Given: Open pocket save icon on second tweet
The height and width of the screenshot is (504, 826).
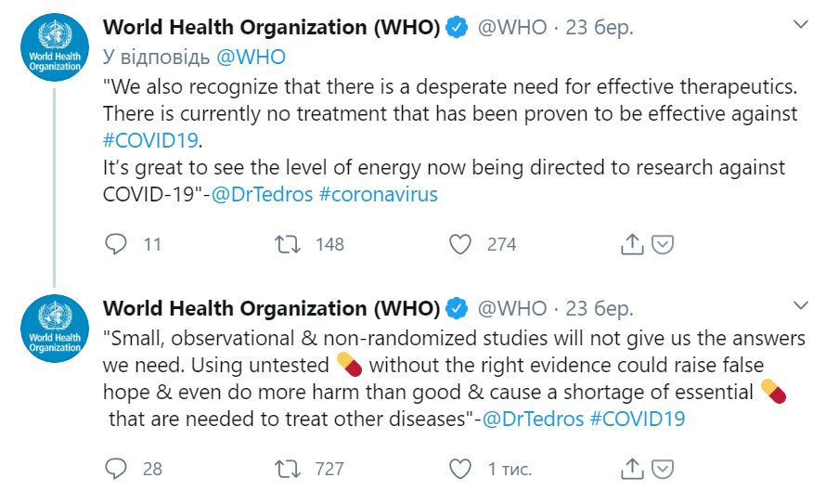Looking at the screenshot, I should pos(663,469).
